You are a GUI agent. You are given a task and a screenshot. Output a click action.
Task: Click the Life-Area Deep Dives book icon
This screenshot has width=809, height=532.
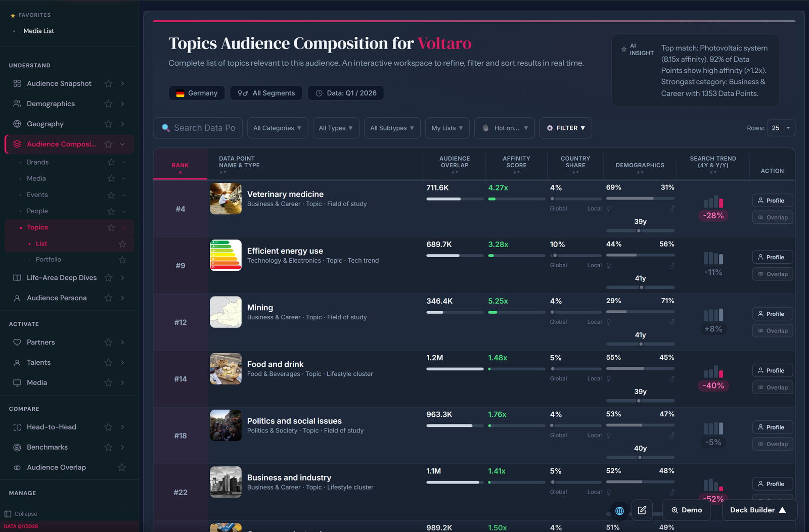click(17, 278)
